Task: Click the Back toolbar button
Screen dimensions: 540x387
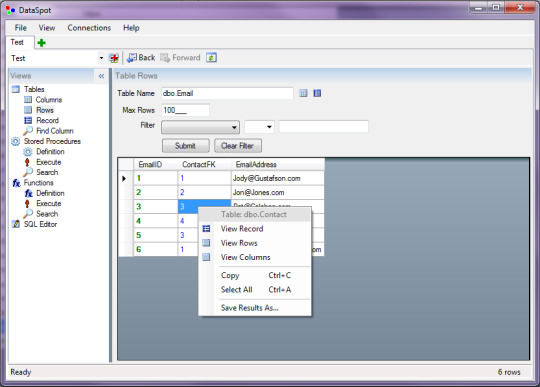Action: pyautogui.click(x=141, y=57)
